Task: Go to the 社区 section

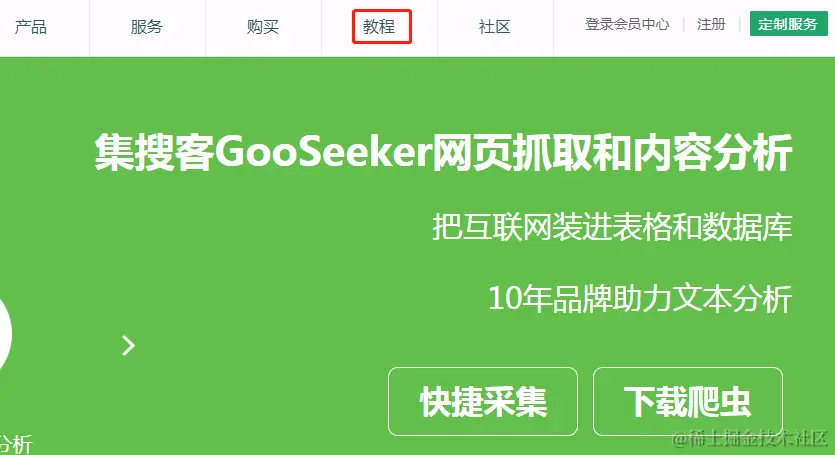Action: 495,27
